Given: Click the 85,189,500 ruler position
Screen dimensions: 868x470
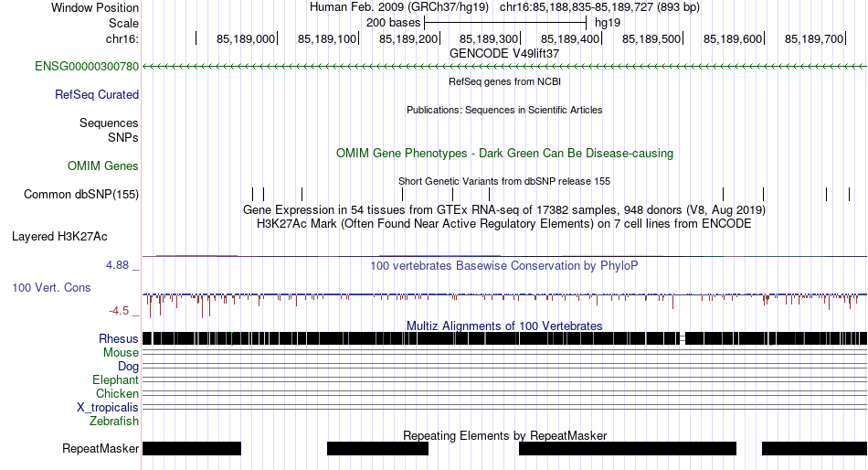Looking at the screenshot, I should (651, 38).
